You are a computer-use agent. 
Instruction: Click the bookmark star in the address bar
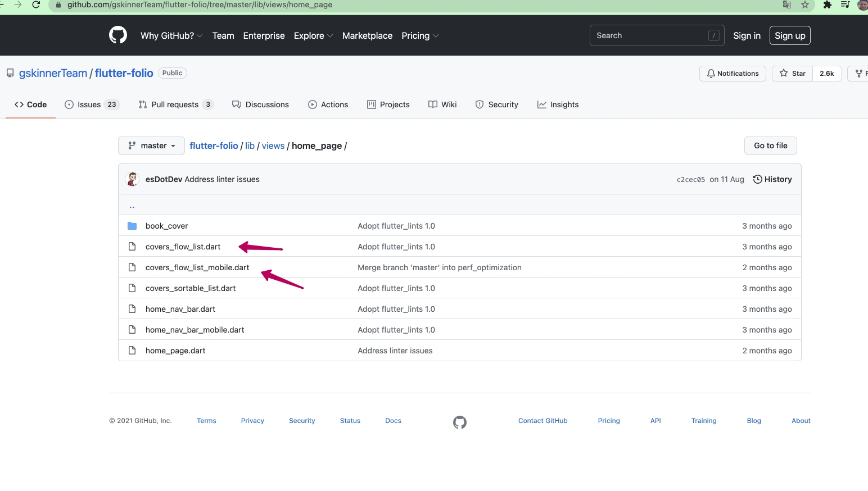click(805, 4)
